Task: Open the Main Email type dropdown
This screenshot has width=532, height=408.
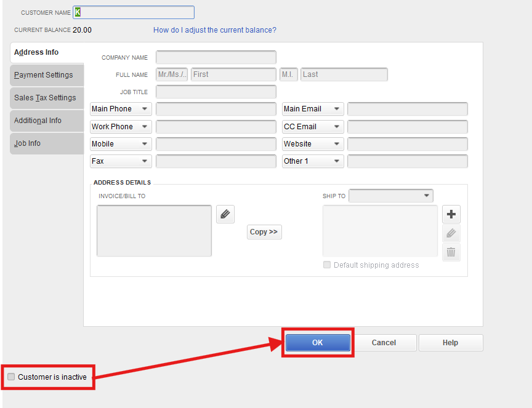Action: pos(312,109)
